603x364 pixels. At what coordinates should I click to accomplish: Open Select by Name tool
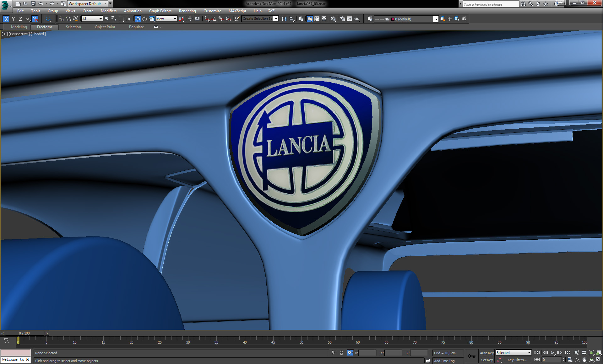click(114, 19)
